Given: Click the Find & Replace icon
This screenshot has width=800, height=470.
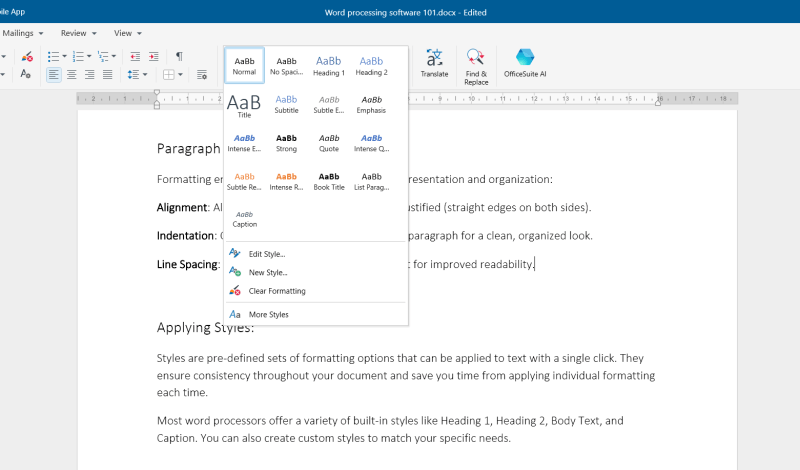Looking at the screenshot, I should tap(476, 65).
